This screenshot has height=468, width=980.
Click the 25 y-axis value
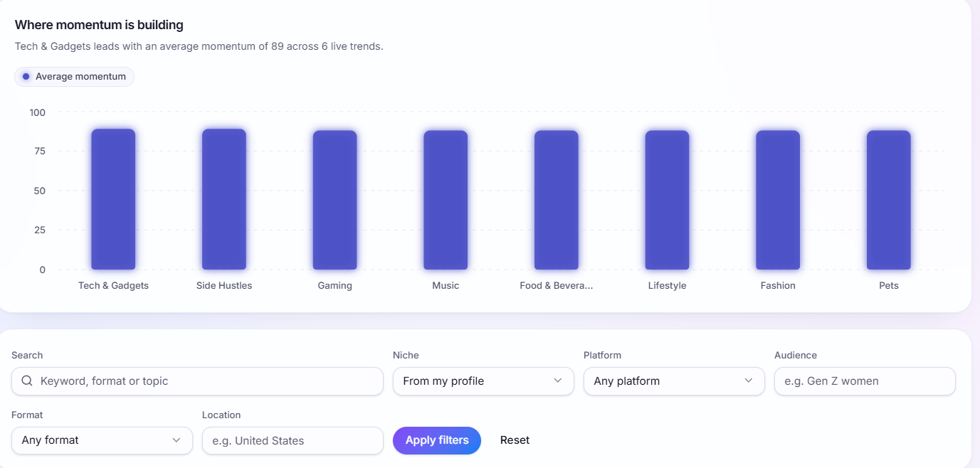tap(40, 230)
